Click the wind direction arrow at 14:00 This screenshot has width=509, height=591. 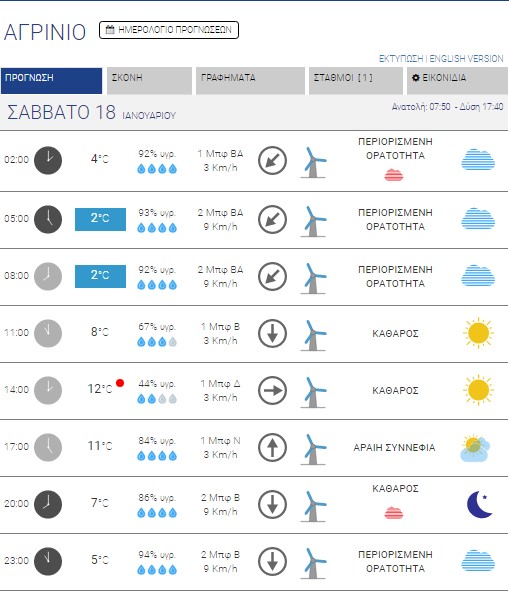(x=272, y=390)
